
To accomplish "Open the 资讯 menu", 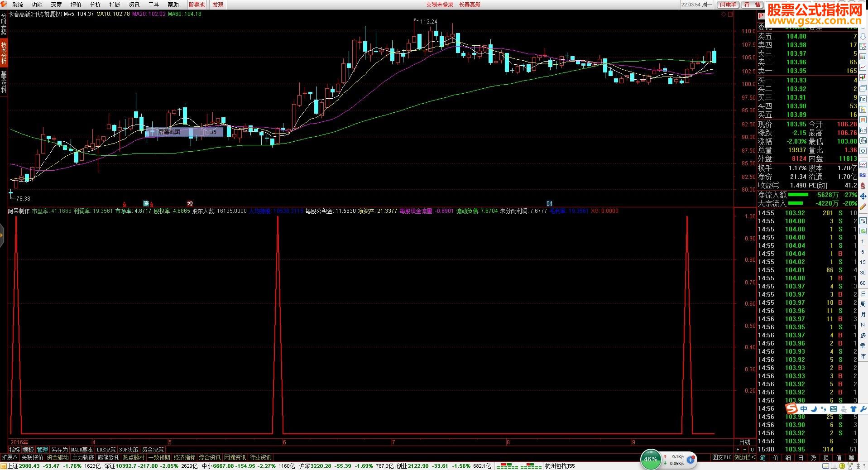I will 134,5.
